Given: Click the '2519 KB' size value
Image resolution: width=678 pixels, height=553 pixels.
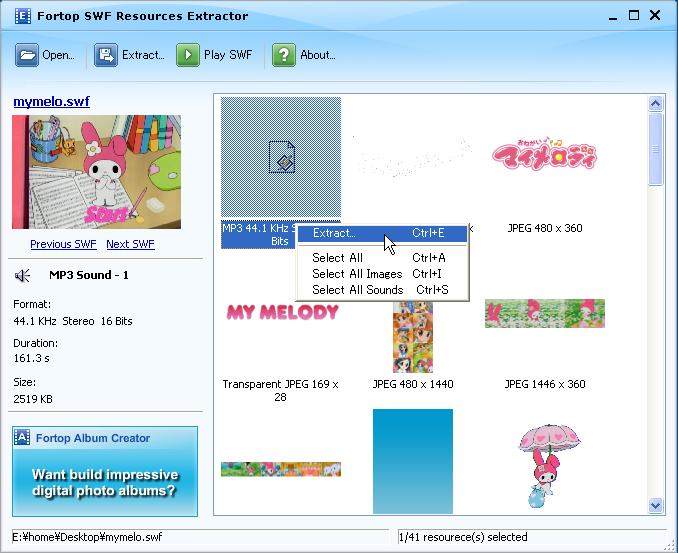Looking at the screenshot, I should pos(33,399).
